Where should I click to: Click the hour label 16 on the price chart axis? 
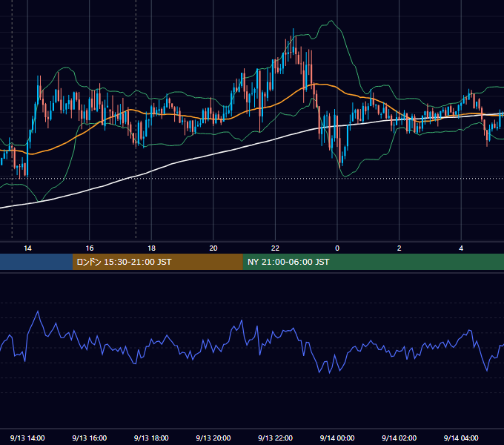click(x=90, y=248)
